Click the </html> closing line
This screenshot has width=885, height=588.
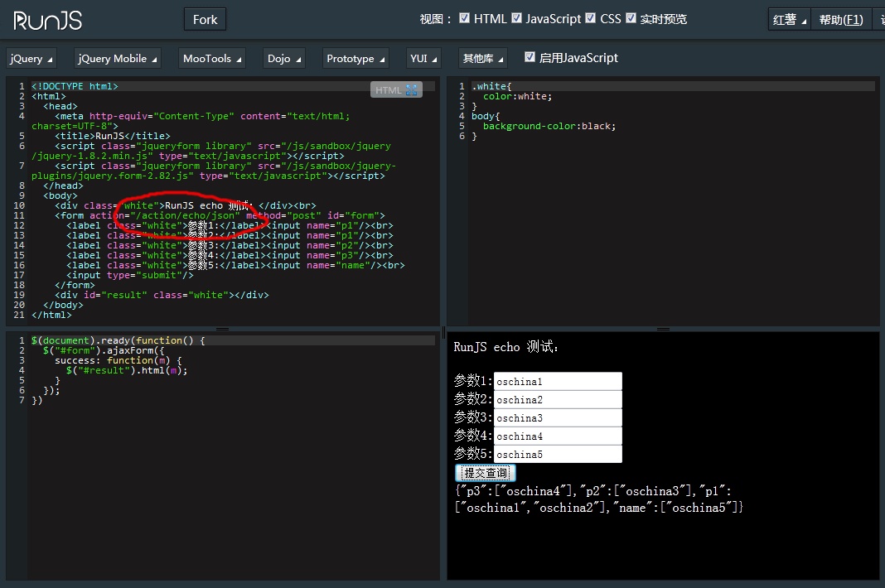click(x=51, y=315)
